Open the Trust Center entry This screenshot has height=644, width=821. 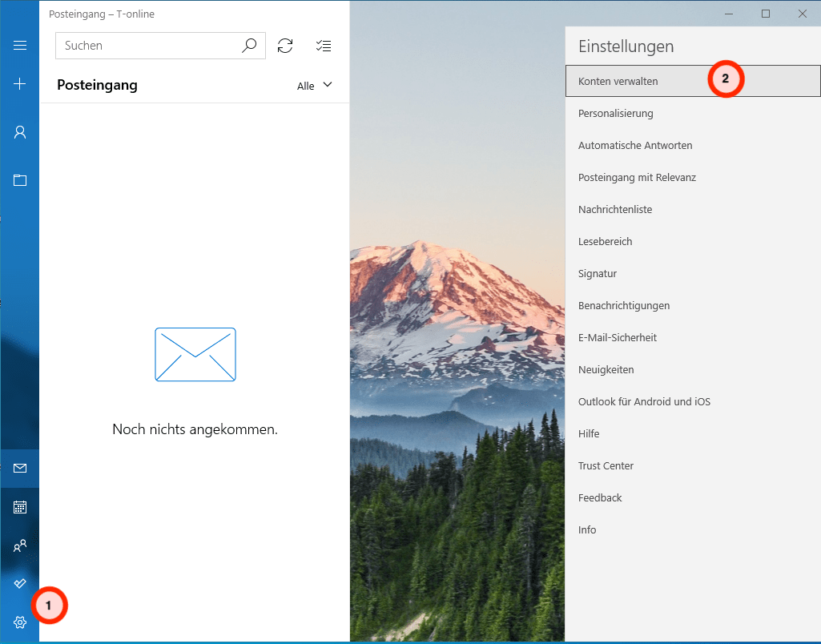coord(606,466)
